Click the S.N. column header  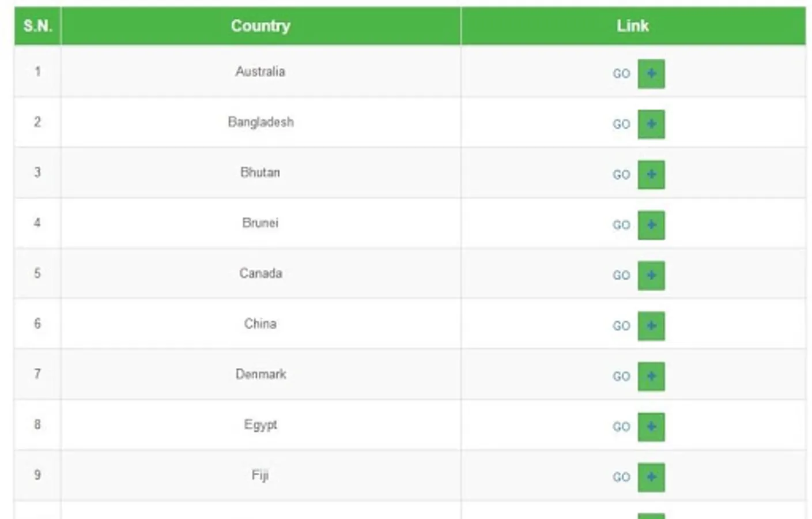[37, 26]
